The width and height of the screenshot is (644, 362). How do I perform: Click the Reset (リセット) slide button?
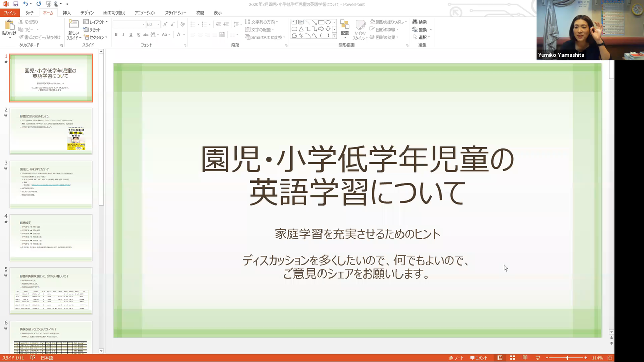coord(92,30)
